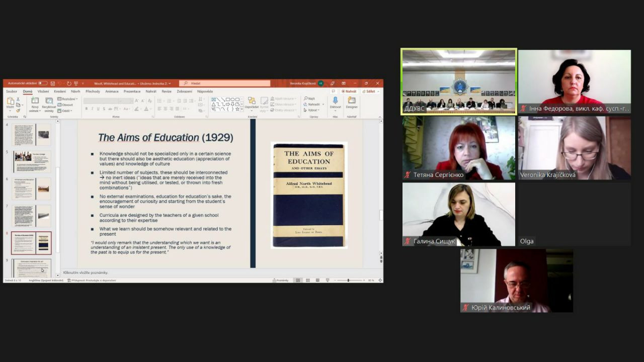
Task: Start Slide Show from status bar icon
Action: 327,280
